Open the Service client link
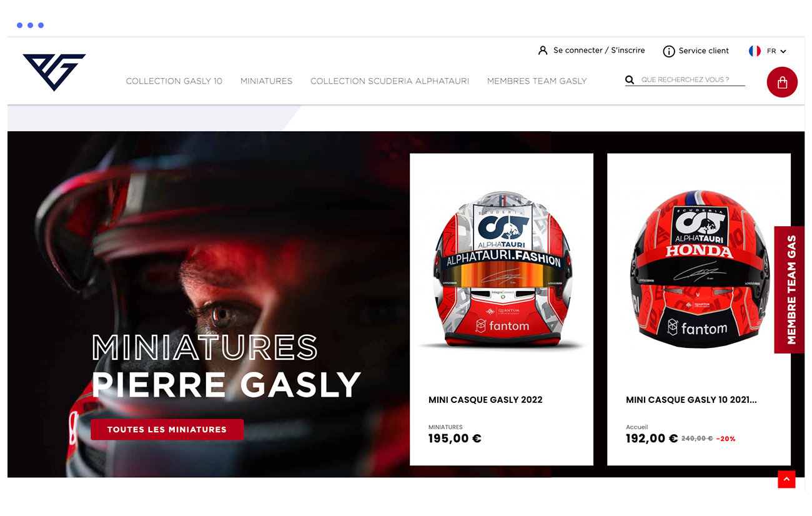The image size is (812, 516). coord(704,51)
